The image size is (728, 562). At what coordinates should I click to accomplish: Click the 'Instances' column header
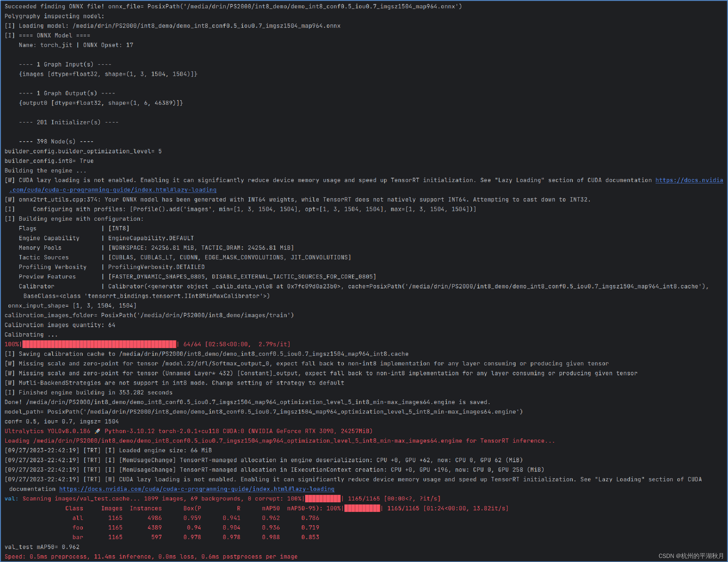click(x=146, y=508)
